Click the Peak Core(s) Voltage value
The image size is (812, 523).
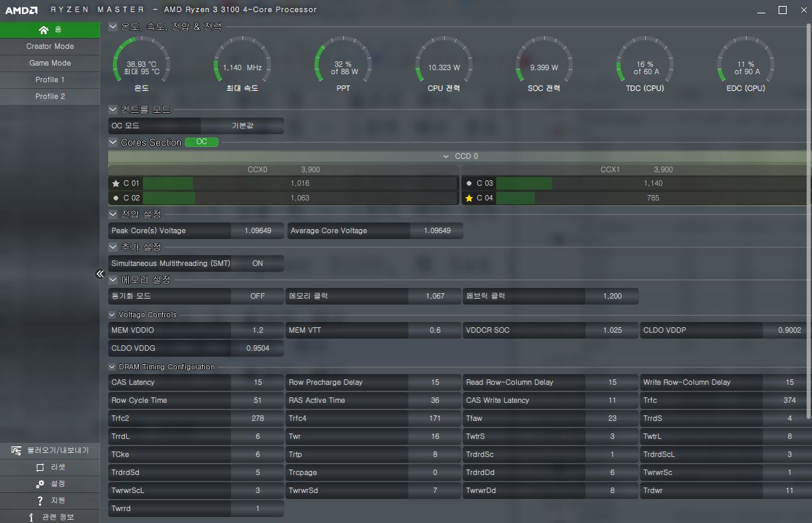coord(257,230)
